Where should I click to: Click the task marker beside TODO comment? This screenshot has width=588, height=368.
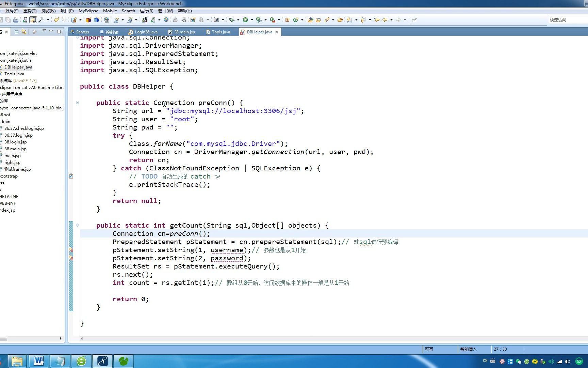71,176
